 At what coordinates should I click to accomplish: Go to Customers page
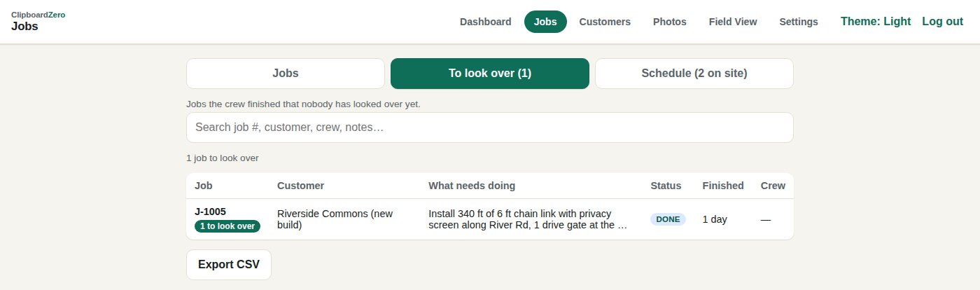tap(605, 22)
